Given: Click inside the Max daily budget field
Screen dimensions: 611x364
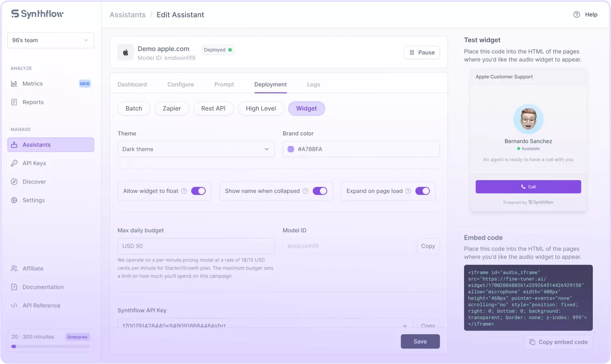Looking at the screenshot, I should tap(196, 245).
